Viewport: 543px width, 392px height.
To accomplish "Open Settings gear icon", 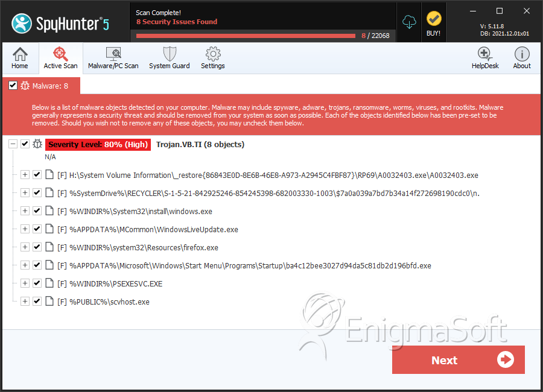I will [x=213, y=54].
